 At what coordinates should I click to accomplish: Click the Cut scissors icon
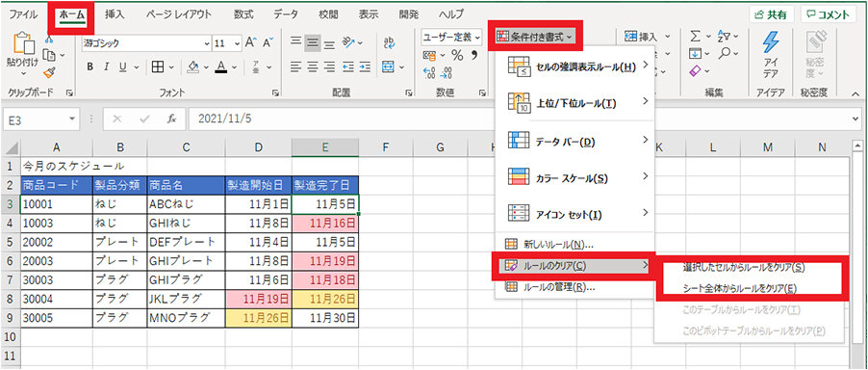(49, 40)
